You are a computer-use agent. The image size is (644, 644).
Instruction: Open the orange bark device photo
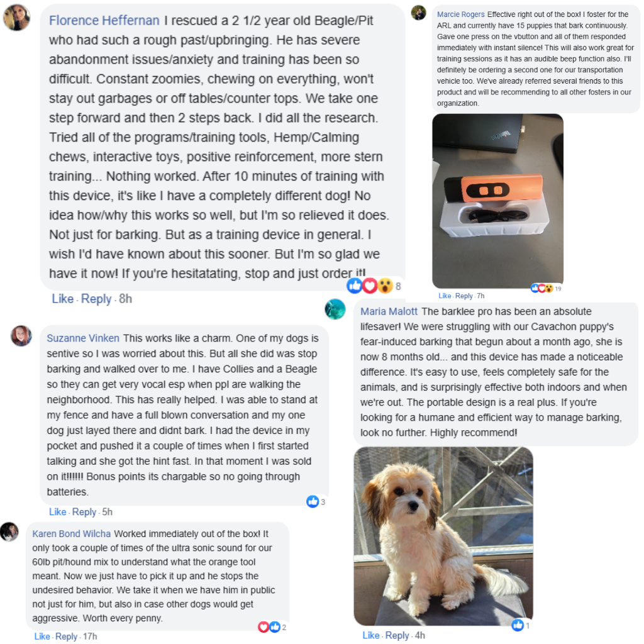coord(498,201)
